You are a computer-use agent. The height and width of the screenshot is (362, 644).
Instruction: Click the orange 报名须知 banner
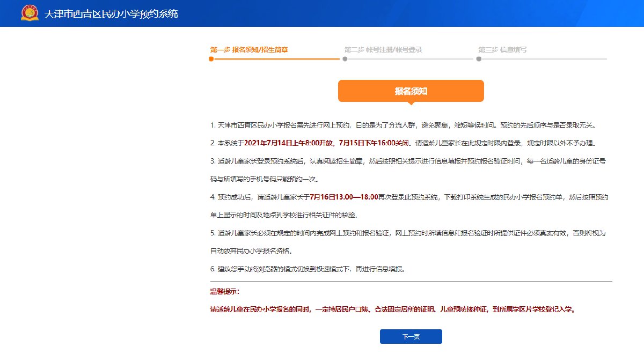(411, 91)
